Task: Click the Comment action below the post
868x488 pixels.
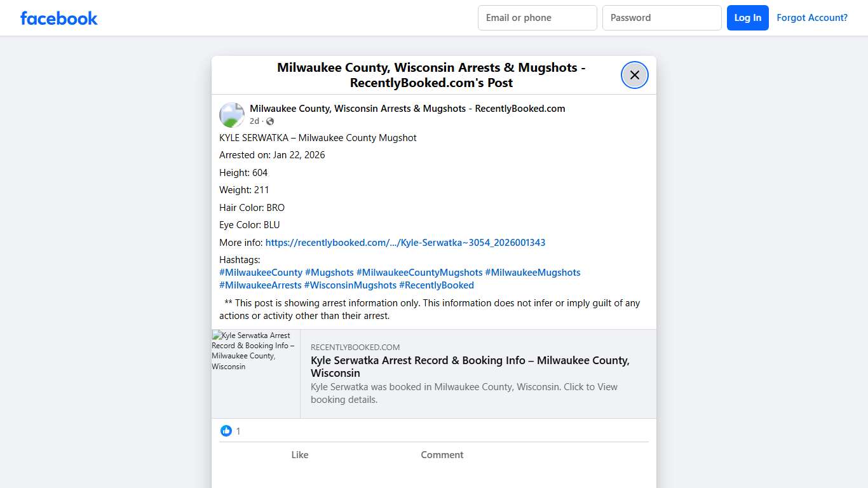Action: pyautogui.click(x=442, y=454)
